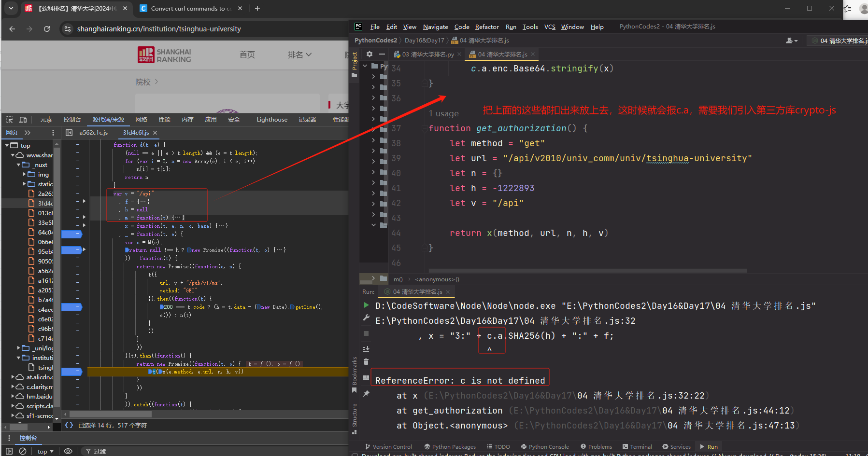Pin the Run tab with the pin icon

click(x=366, y=394)
